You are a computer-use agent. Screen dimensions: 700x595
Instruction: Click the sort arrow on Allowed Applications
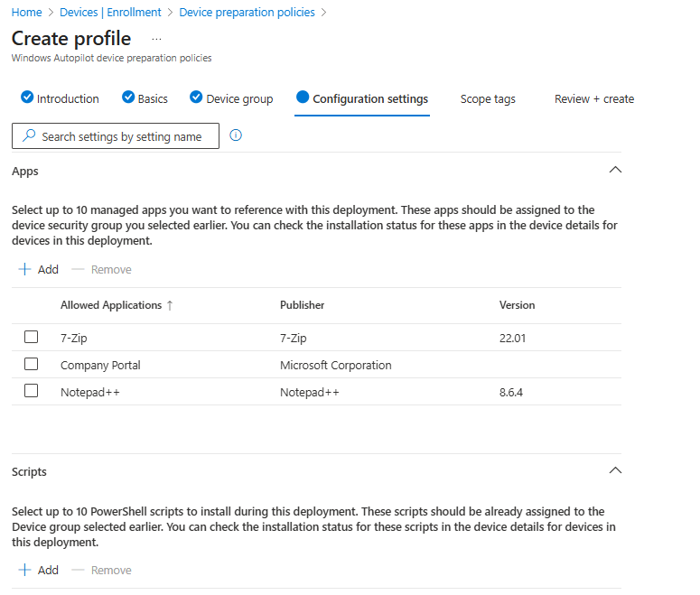pyautogui.click(x=170, y=305)
